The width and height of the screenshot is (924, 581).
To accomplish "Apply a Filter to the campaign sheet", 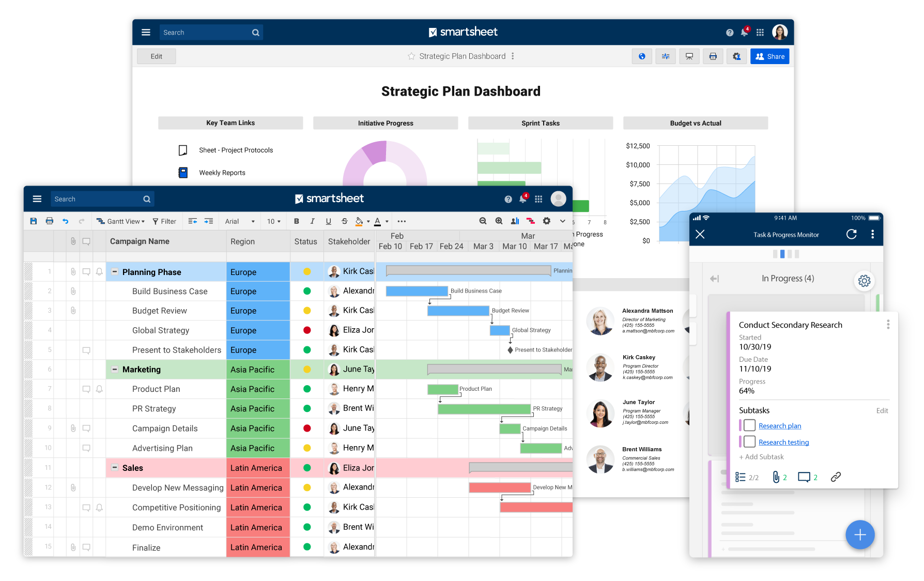I will pos(164,221).
